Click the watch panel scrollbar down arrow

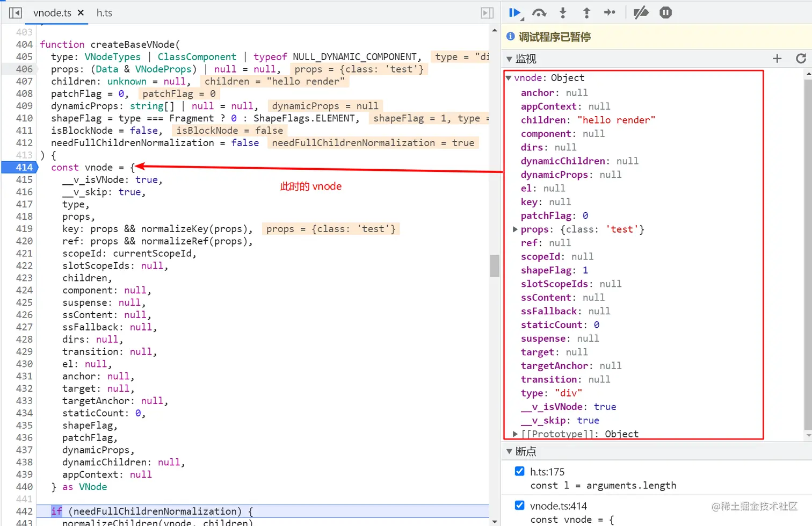click(808, 436)
